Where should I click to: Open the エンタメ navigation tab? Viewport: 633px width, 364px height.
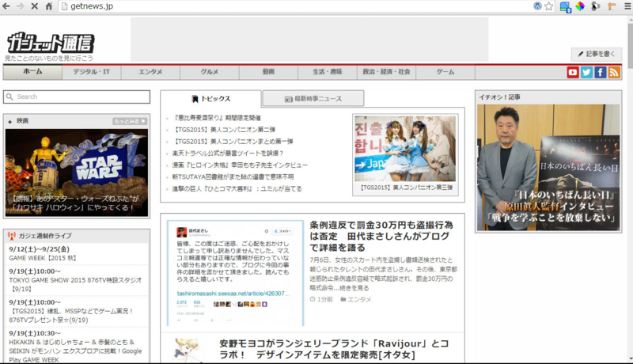150,72
